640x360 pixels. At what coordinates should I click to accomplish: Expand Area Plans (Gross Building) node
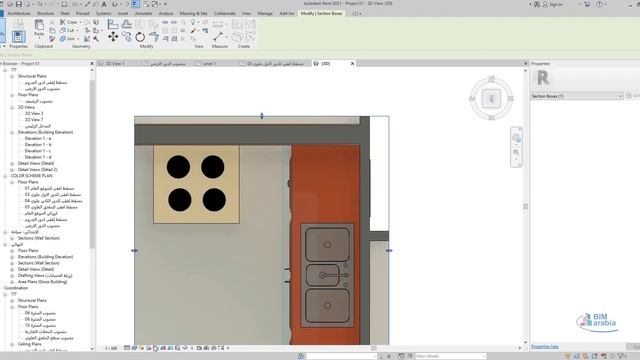12,282
